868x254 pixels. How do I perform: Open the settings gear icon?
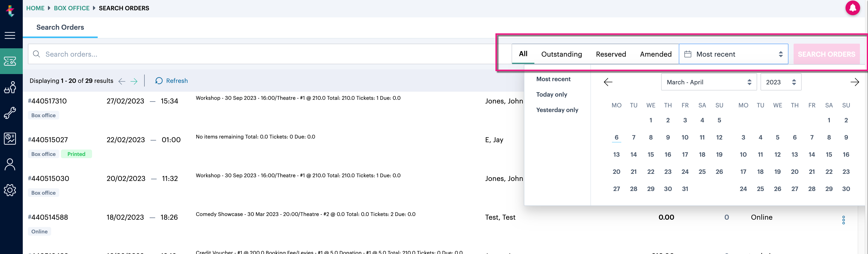tap(10, 190)
